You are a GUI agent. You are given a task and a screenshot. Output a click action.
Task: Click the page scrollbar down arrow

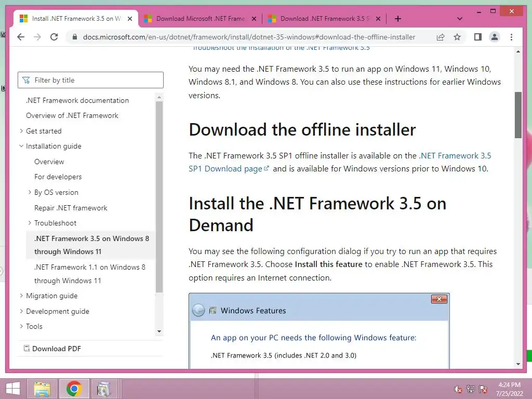coord(518,364)
